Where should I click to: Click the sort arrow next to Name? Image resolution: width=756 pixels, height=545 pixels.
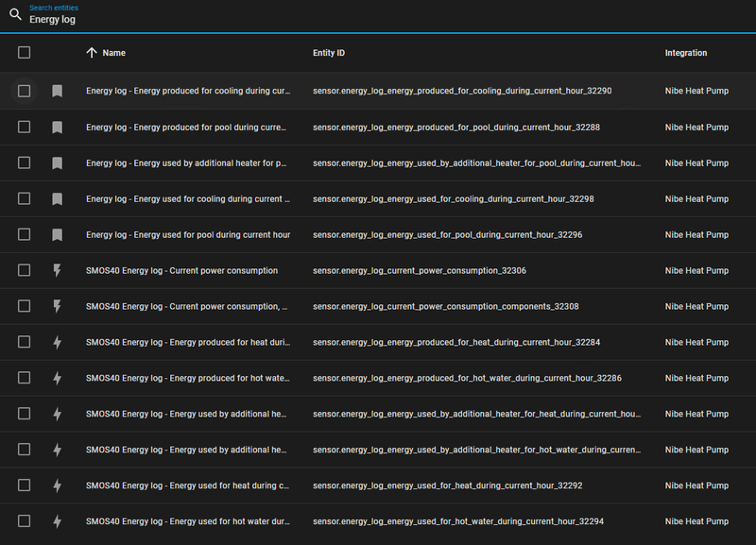coord(92,53)
